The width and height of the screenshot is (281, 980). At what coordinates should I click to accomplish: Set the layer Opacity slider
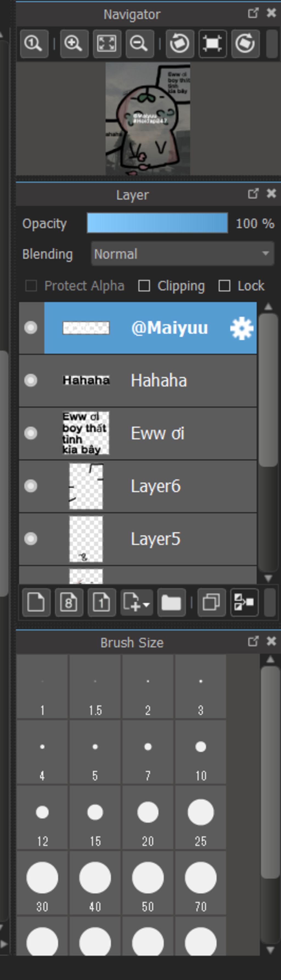pyautogui.click(x=157, y=223)
